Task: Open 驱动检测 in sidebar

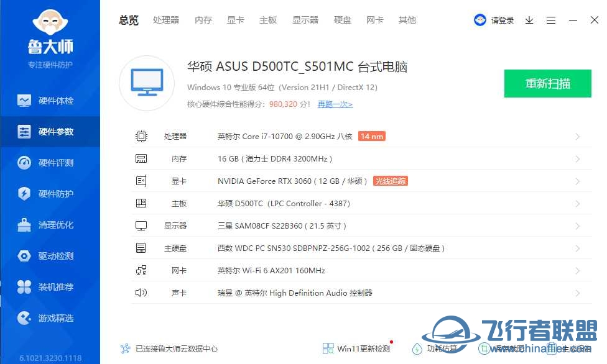Action: [x=50, y=256]
